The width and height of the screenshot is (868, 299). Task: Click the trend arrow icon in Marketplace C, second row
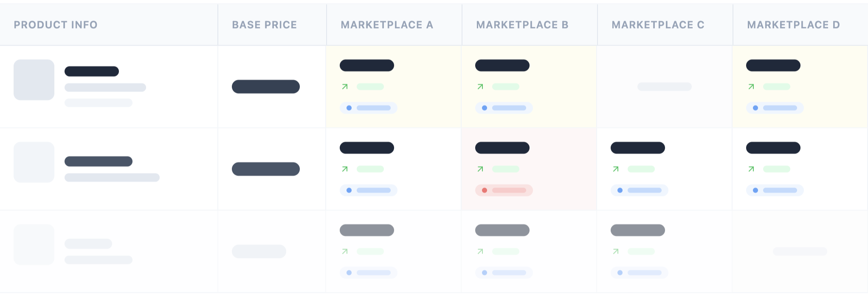(615, 169)
